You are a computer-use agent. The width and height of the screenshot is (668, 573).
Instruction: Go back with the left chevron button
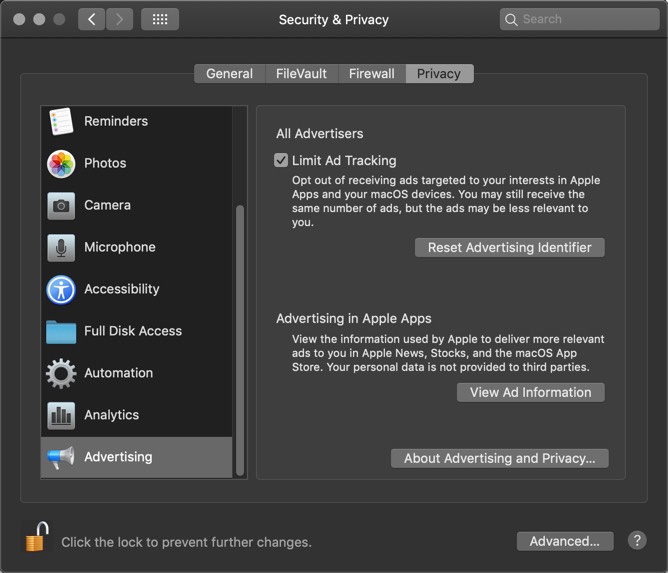pos(91,19)
